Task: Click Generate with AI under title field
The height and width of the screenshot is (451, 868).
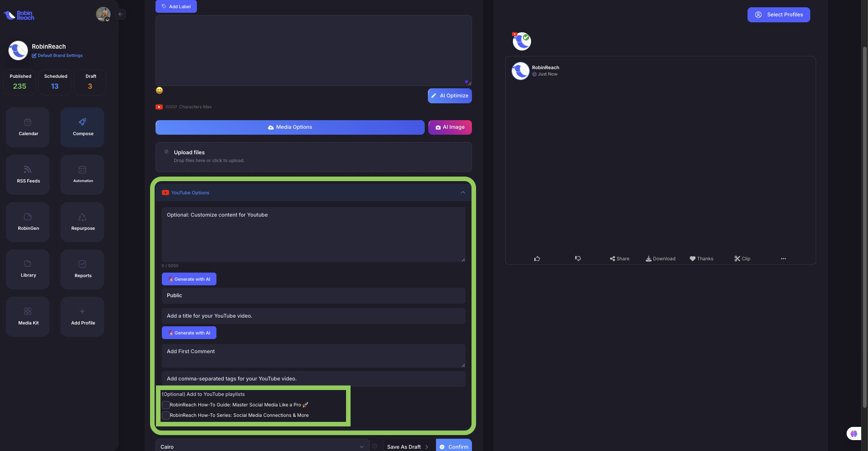Action: (189, 333)
